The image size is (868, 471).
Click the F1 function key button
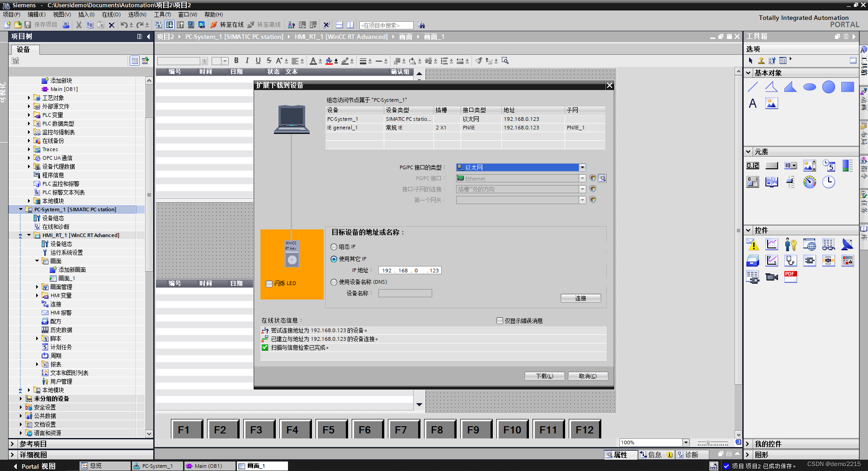click(187, 429)
